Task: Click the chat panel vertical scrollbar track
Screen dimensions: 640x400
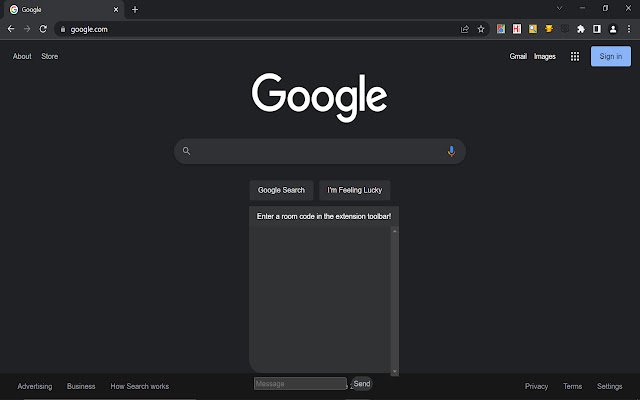Action: click(395, 301)
